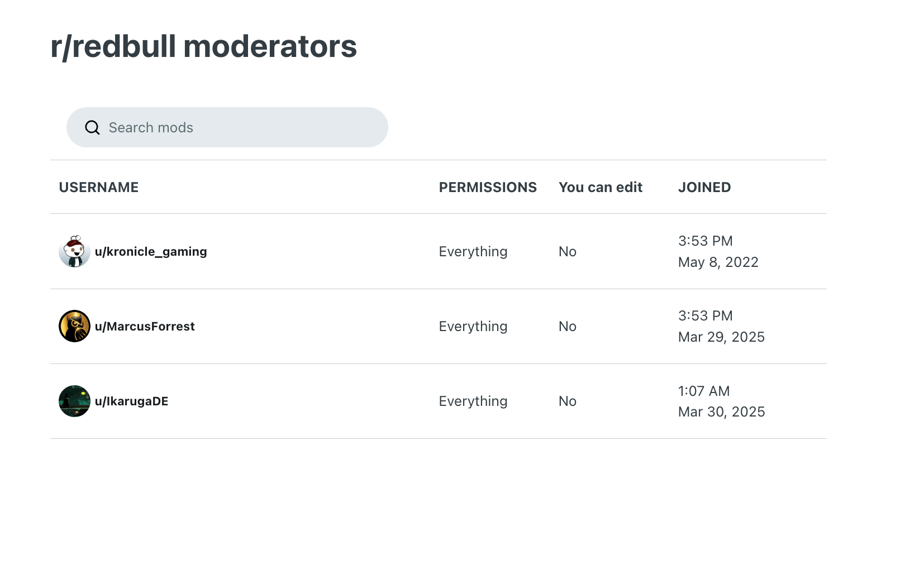This screenshot has width=924, height=584.
Task: Click the magnifying glass search icon
Action: coord(92,128)
